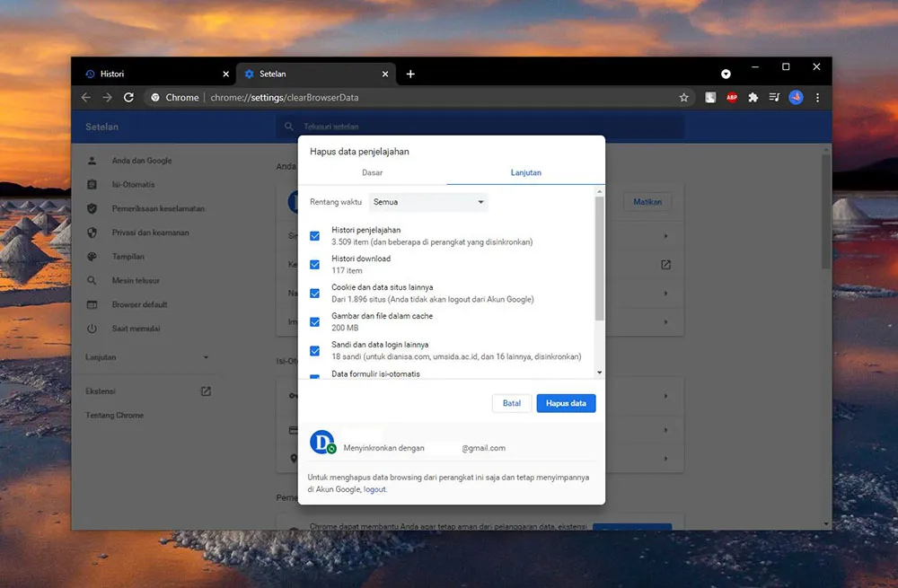This screenshot has height=588, width=898.
Task: Open new tab with plus icon
Action: [x=410, y=74]
